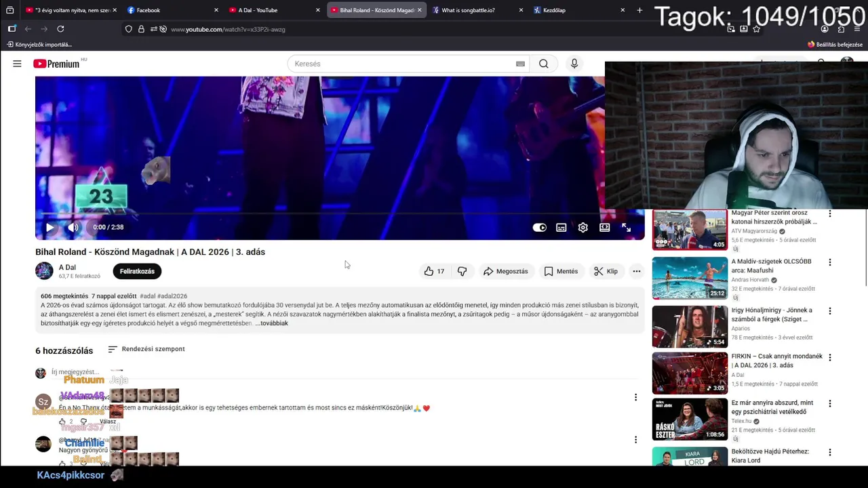868x488 pixels.
Task: Click the YouTube search magnifier button
Action: (x=544, y=64)
